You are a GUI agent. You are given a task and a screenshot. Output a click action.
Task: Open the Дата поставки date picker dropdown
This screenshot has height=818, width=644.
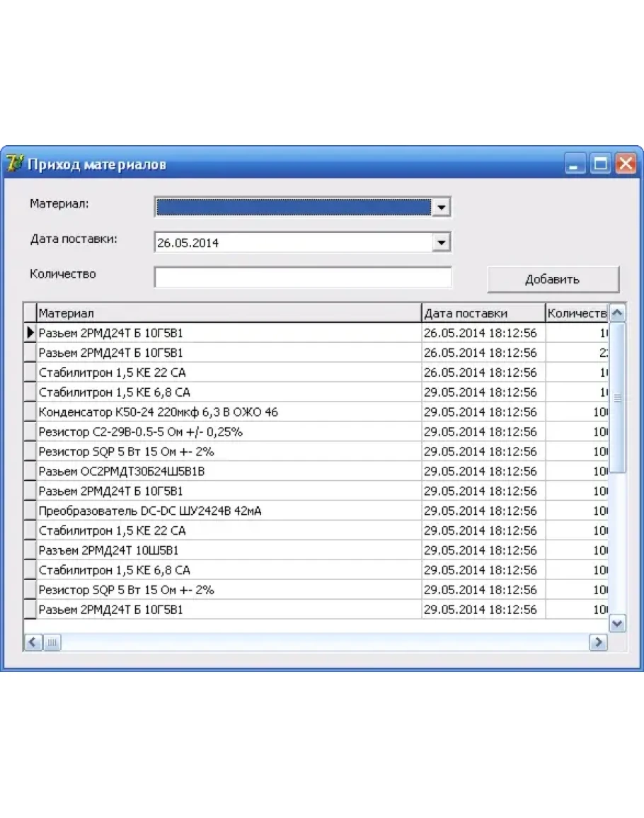click(441, 242)
